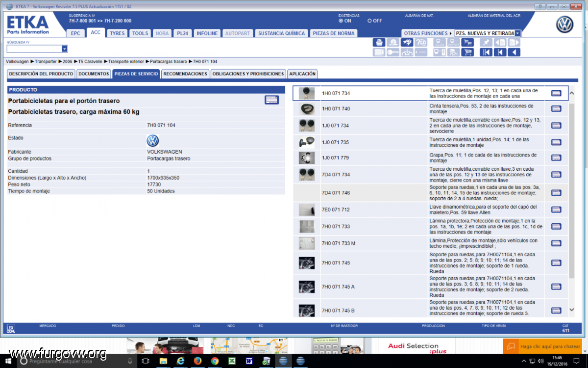This screenshot has width=588, height=368.
Task: Open the Piezas de Norma tab
Action: coord(334,33)
